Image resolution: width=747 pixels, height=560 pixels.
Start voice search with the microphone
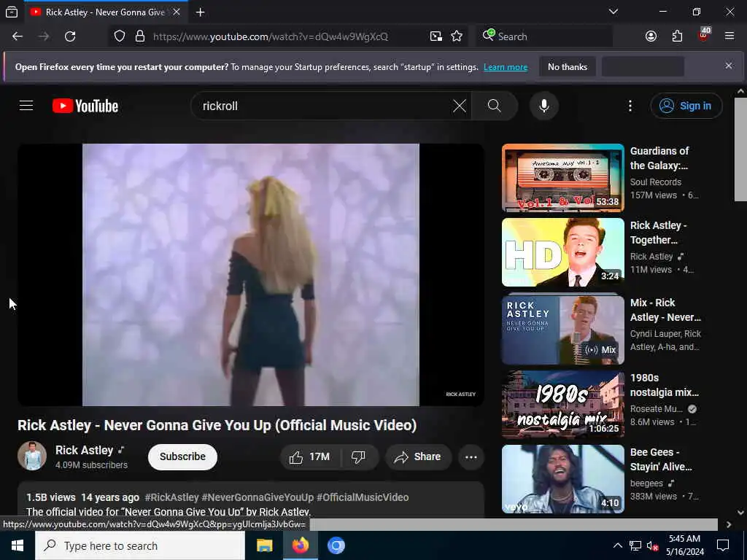coord(544,106)
